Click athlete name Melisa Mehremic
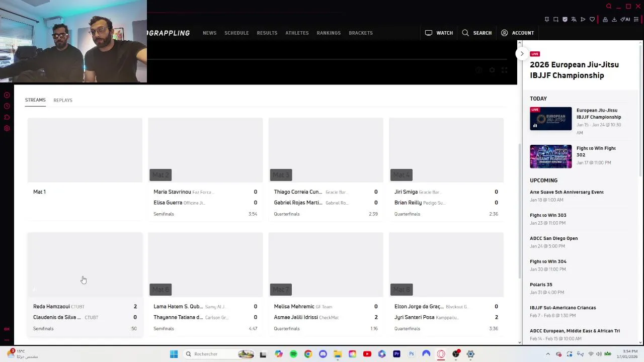 [294, 306]
